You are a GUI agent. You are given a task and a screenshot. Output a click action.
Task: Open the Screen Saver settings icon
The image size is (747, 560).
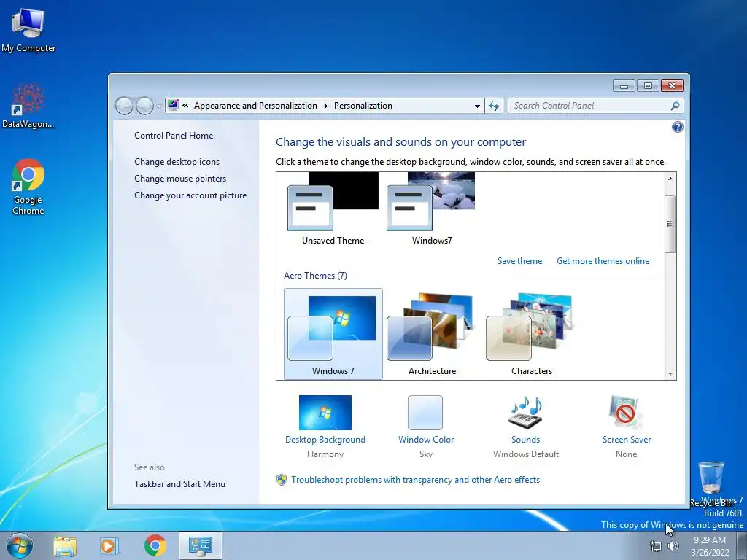[x=625, y=412]
